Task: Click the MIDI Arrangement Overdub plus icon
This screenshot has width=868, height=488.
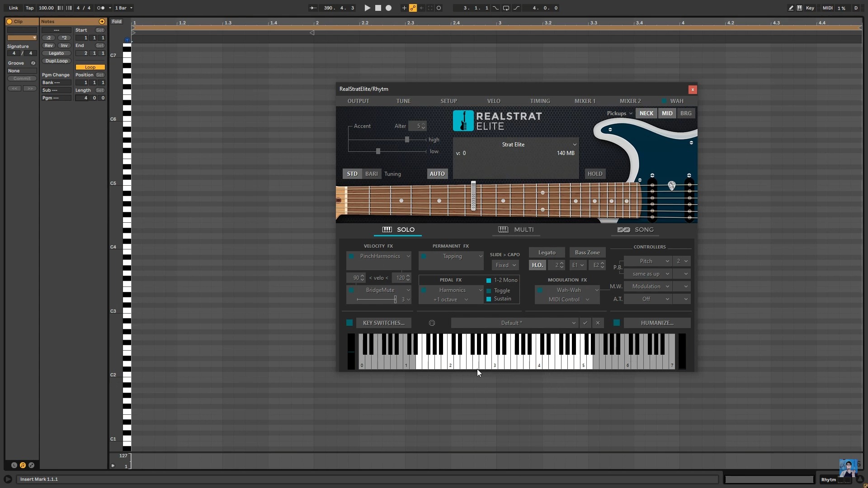Action: [x=404, y=8]
